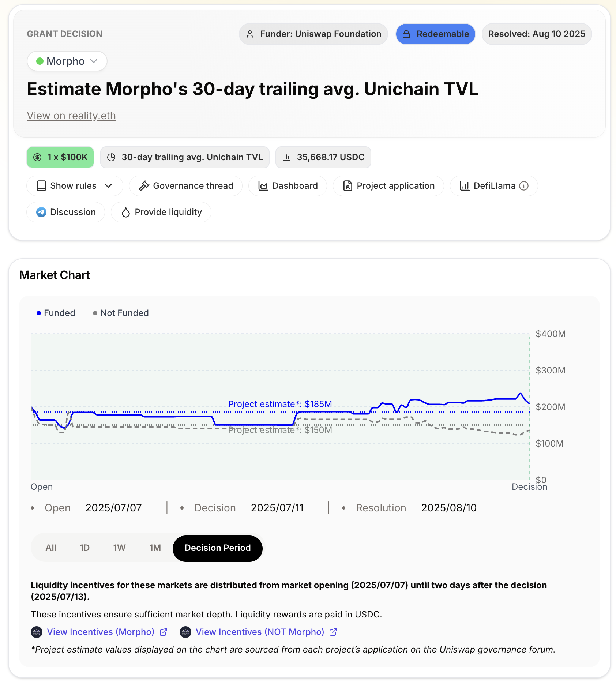
Task: Click the green 1 x $100K badge
Action: 60,157
